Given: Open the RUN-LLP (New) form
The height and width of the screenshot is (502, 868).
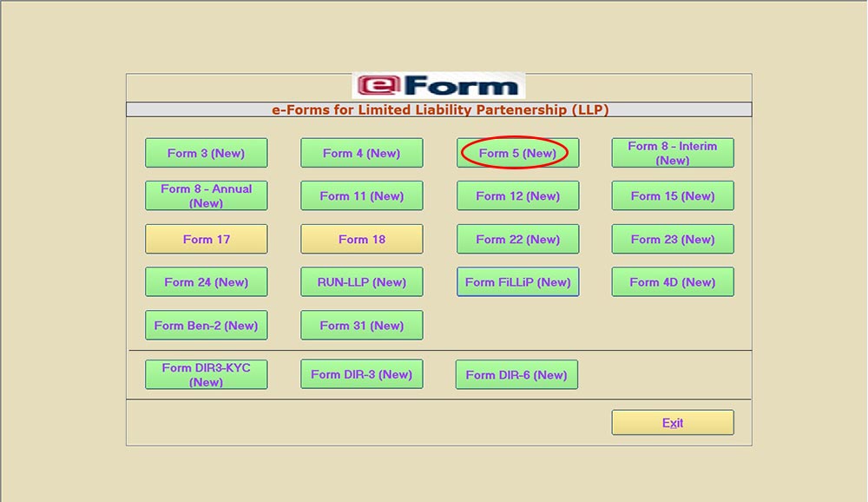Looking at the screenshot, I should [361, 281].
